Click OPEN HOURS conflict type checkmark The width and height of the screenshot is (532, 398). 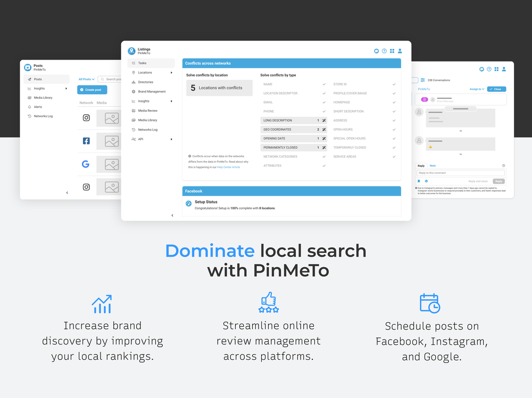pyautogui.click(x=394, y=130)
